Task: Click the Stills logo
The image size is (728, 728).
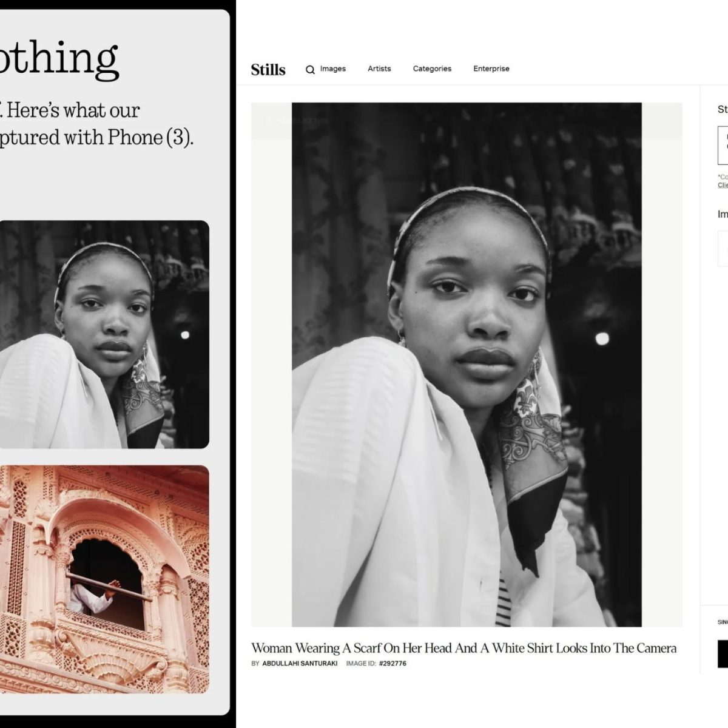Action: coord(268,69)
